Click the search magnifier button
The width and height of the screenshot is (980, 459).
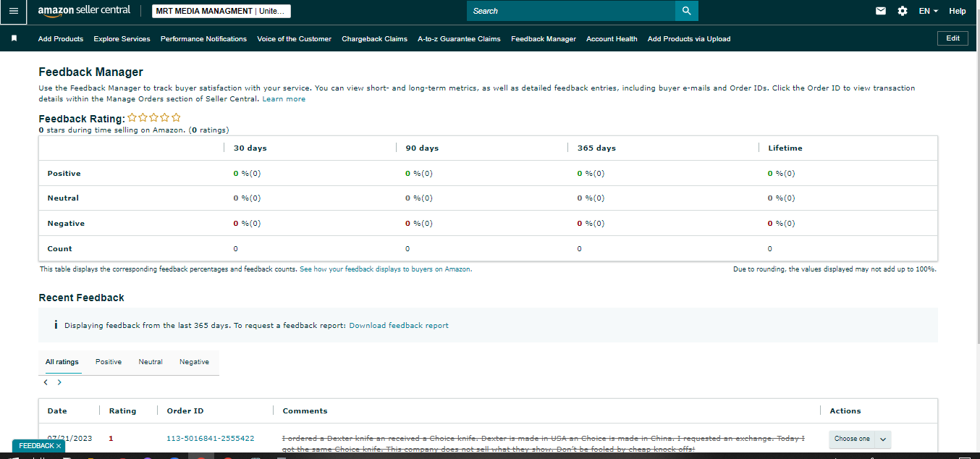686,11
